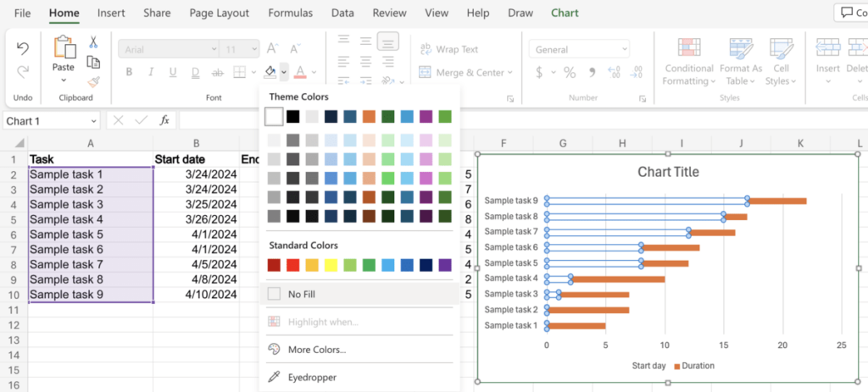Click the Duration legend entry
Viewport: 868px width, 392px height.
pyautogui.click(x=694, y=366)
